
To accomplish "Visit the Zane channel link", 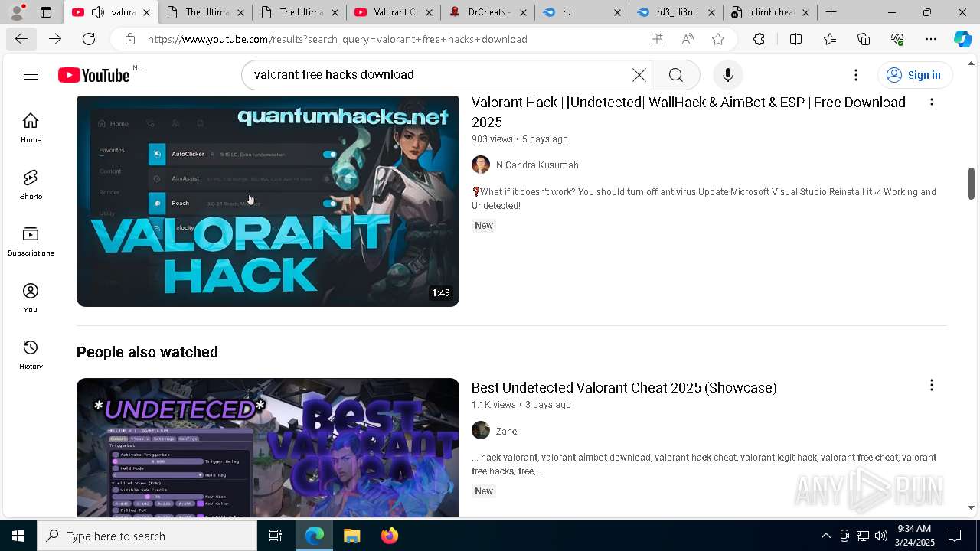I will coord(506,431).
